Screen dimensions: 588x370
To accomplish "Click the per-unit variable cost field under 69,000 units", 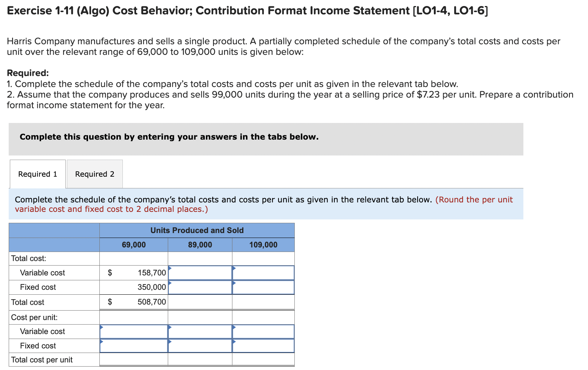I will (133, 331).
